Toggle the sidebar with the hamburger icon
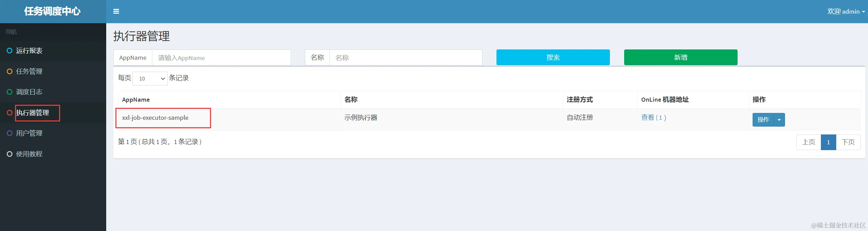Screen dimensions: 868x231 116,11
